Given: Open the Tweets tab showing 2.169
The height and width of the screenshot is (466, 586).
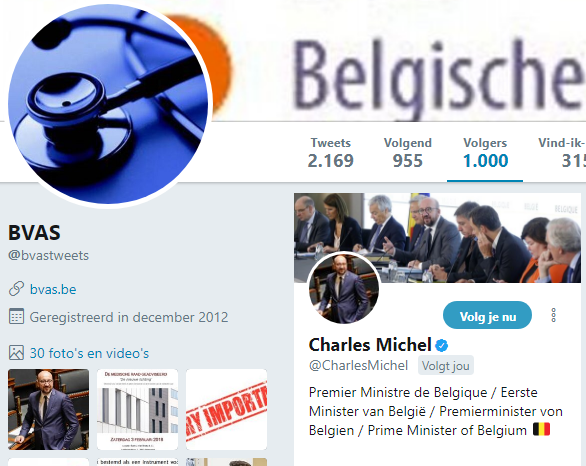Looking at the screenshot, I should coord(330,153).
